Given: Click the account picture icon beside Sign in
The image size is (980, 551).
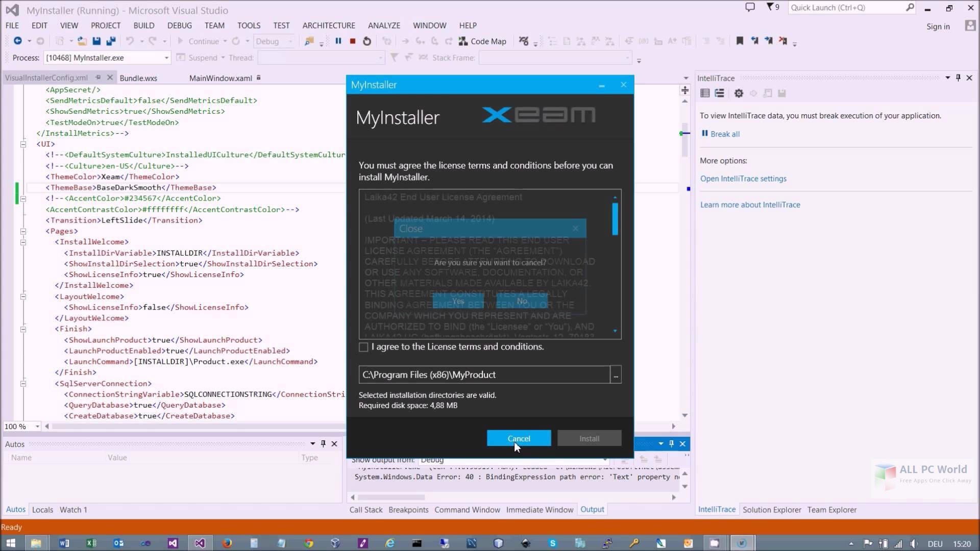Looking at the screenshot, I should [x=970, y=26].
